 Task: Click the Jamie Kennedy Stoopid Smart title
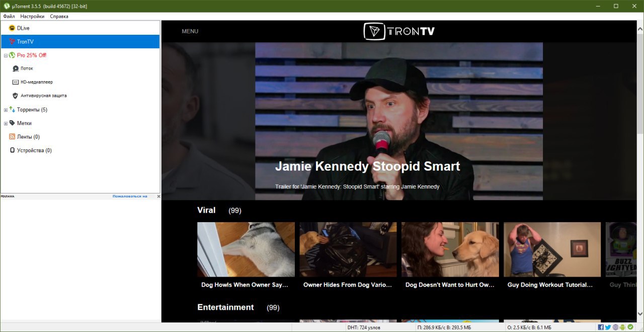click(x=367, y=166)
